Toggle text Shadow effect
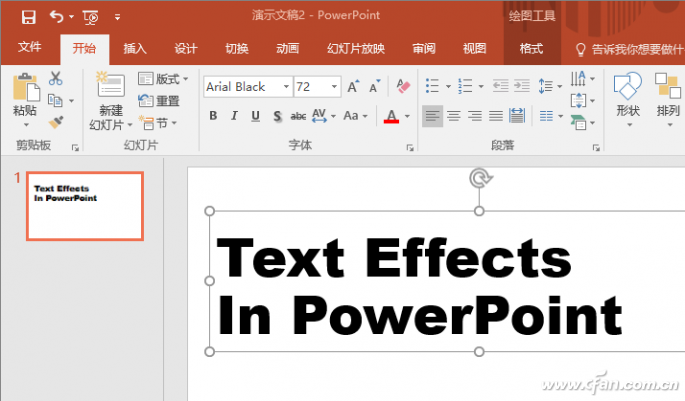Screen dimensions: 685x401 277,116
